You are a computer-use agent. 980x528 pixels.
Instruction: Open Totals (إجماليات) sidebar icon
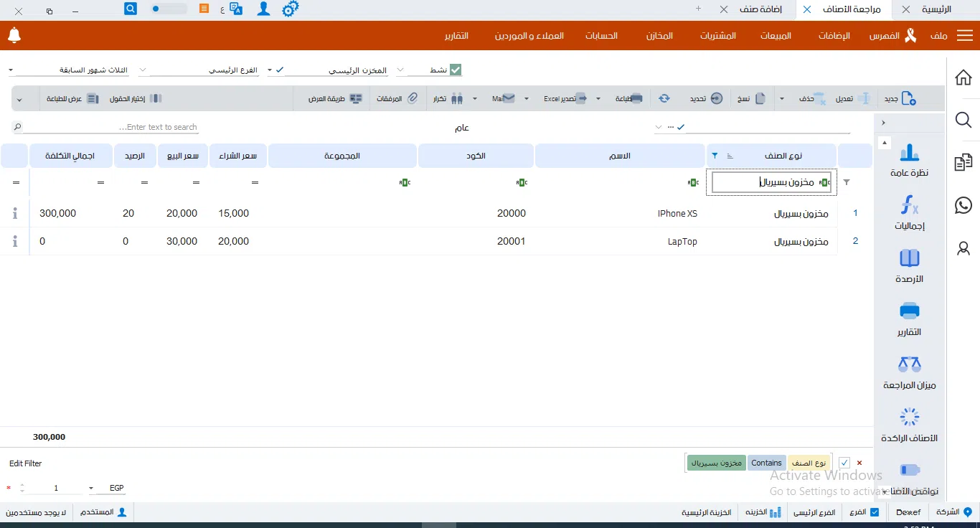coord(909,213)
